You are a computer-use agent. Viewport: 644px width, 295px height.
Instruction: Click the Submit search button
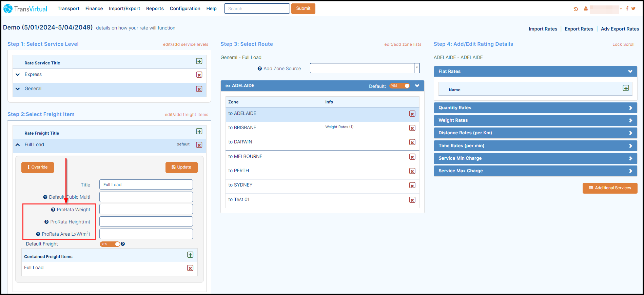pos(303,8)
